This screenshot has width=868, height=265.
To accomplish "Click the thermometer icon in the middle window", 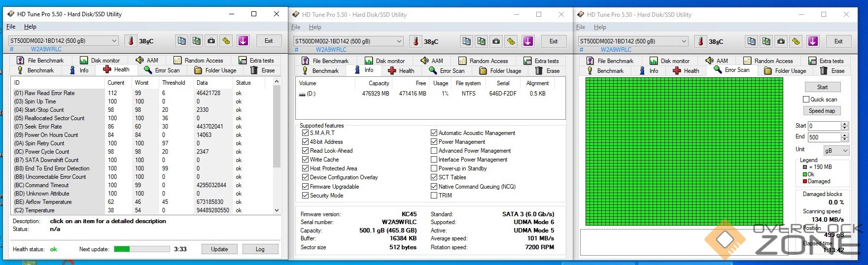I will pos(416,41).
